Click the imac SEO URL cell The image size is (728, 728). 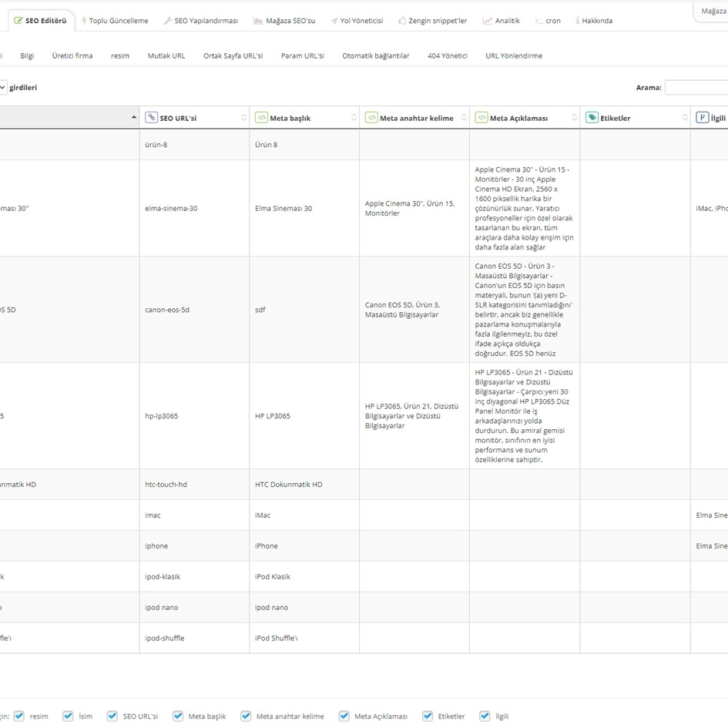(x=194, y=515)
